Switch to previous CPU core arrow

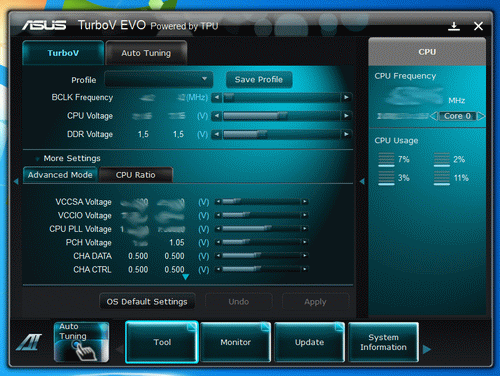[x=433, y=116]
